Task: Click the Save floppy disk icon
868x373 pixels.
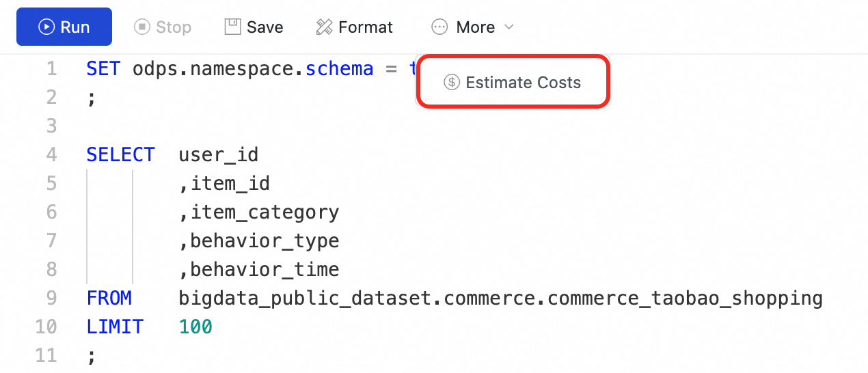Action: pos(233,27)
